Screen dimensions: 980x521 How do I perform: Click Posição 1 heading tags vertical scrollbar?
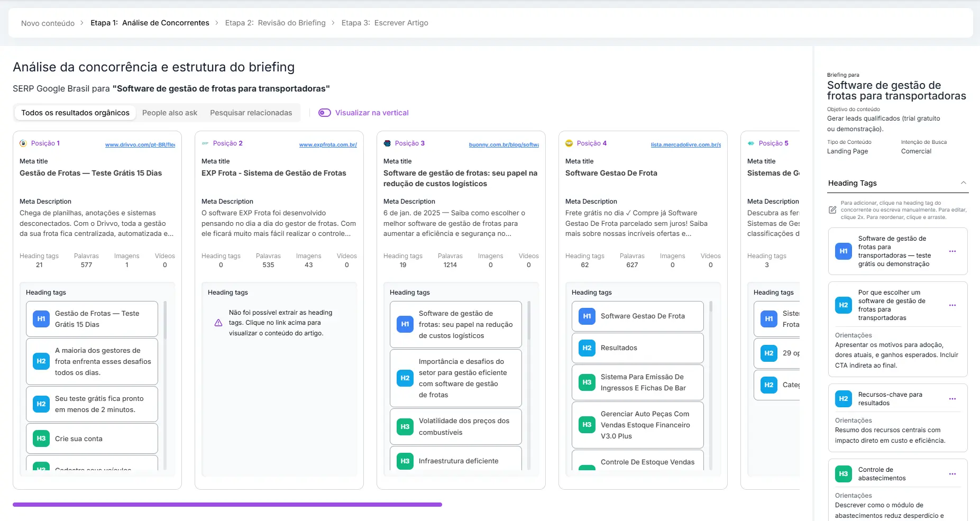coord(165,320)
